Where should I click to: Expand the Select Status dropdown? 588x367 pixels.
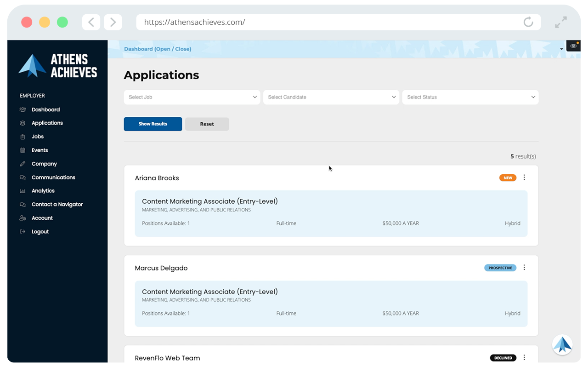click(x=470, y=97)
